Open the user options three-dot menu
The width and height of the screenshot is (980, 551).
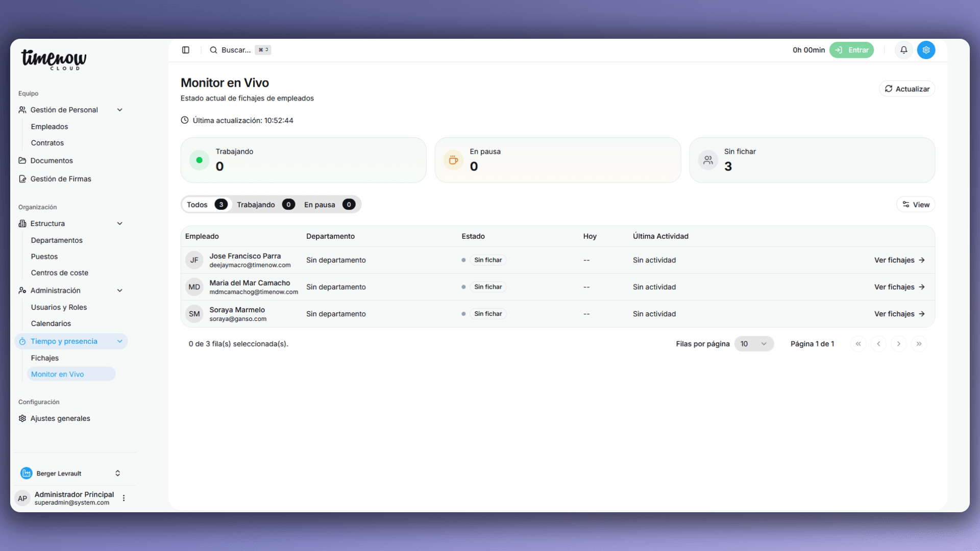tap(124, 498)
